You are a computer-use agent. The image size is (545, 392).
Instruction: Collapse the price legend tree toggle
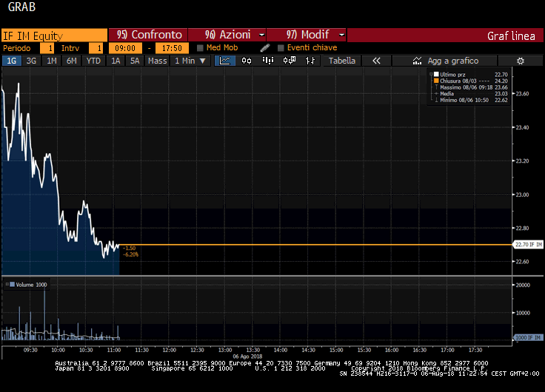click(431, 74)
